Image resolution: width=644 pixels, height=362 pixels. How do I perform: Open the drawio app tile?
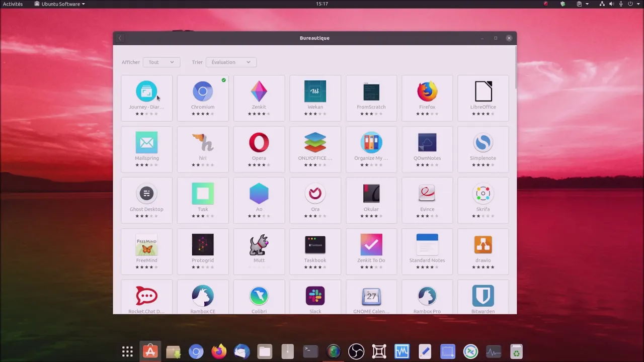483,251
